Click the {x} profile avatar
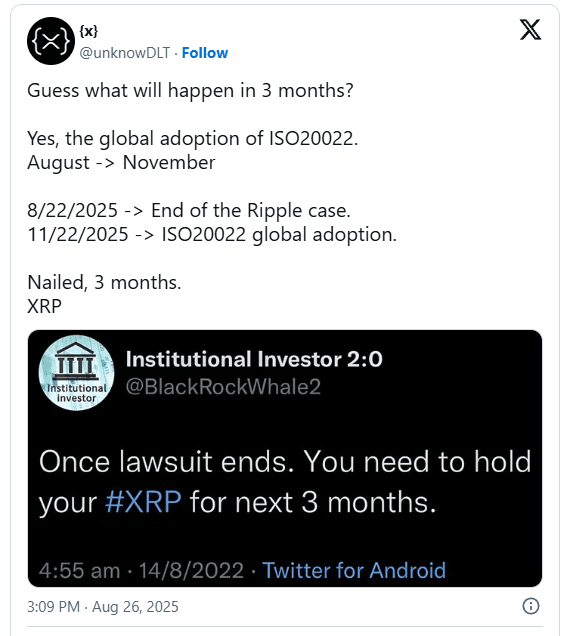Image resolution: width=572 pixels, height=636 pixels. (51, 41)
